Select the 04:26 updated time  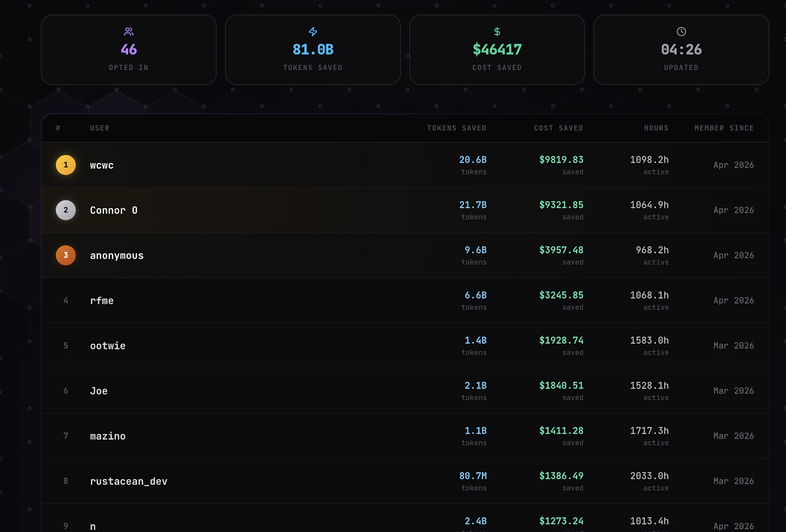click(681, 50)
